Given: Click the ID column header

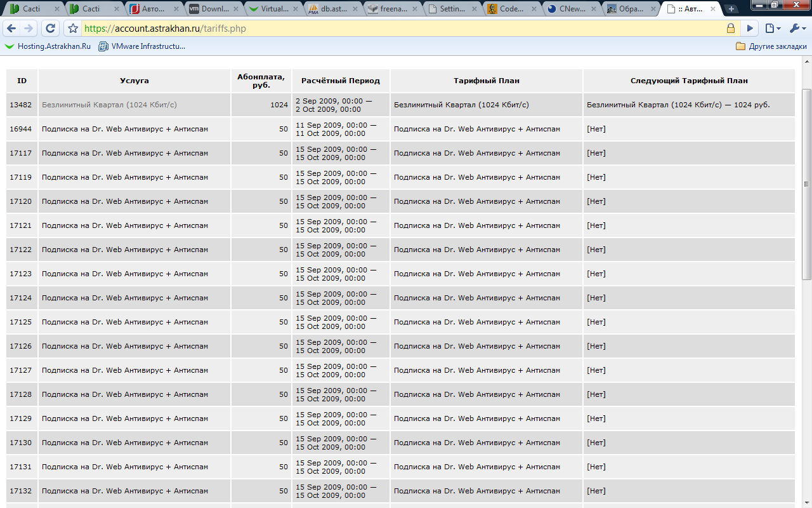Looking at the screenshot, I should [x=22, y=81].
